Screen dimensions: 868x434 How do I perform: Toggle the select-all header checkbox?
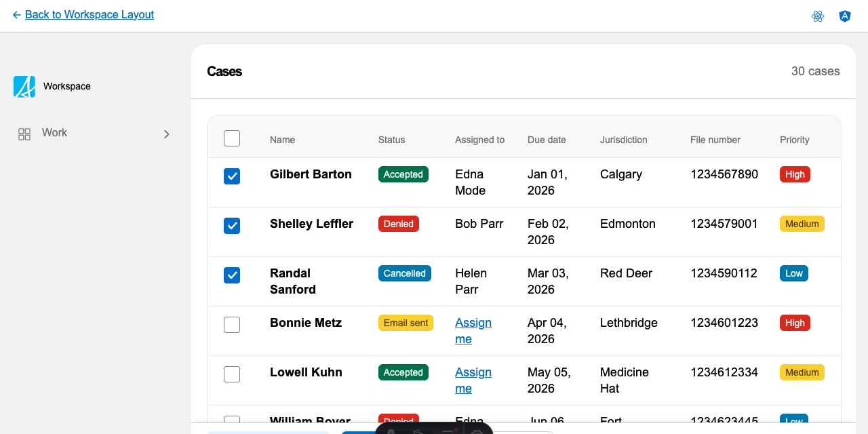(232, 138)
